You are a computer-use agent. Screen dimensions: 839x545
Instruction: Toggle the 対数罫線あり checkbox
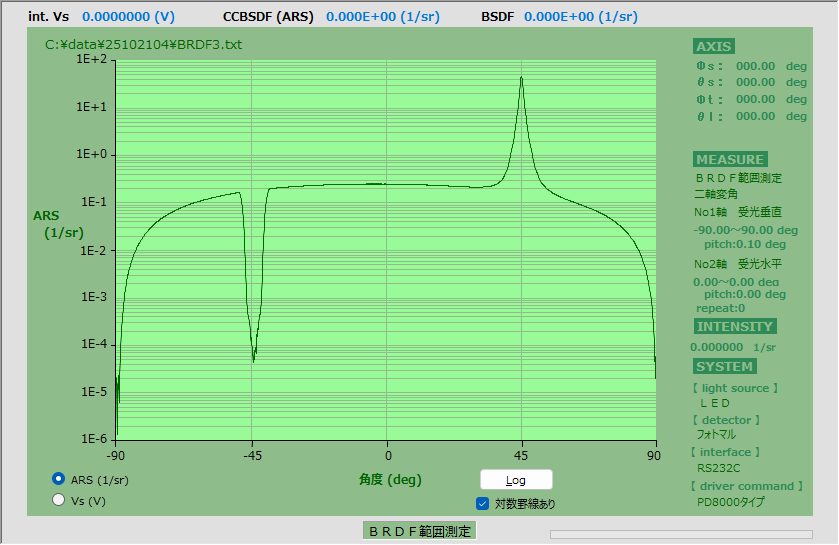(483, 503)
